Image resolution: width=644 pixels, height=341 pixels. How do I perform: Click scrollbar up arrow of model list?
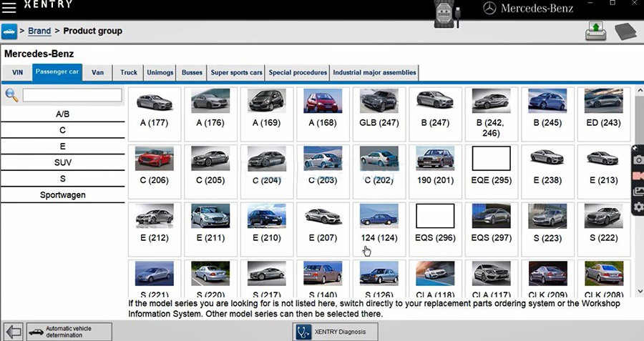pyautogui.click(x=640, y=90)
